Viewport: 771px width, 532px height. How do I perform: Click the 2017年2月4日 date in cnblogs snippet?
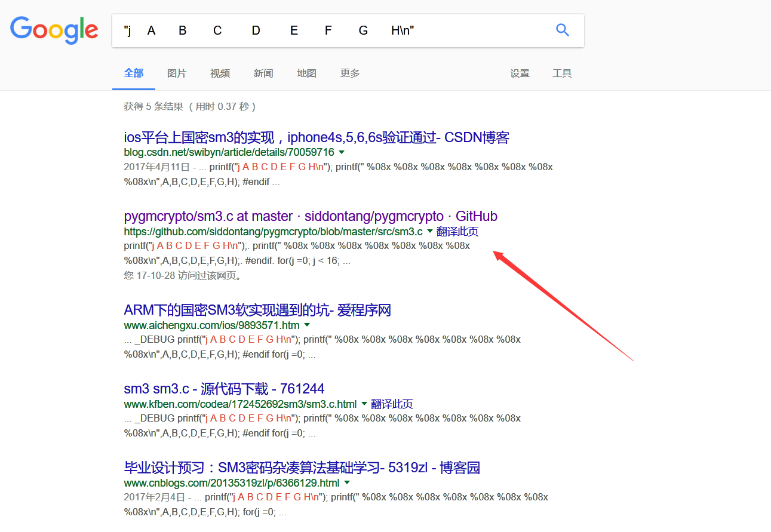tap(154, 497)
